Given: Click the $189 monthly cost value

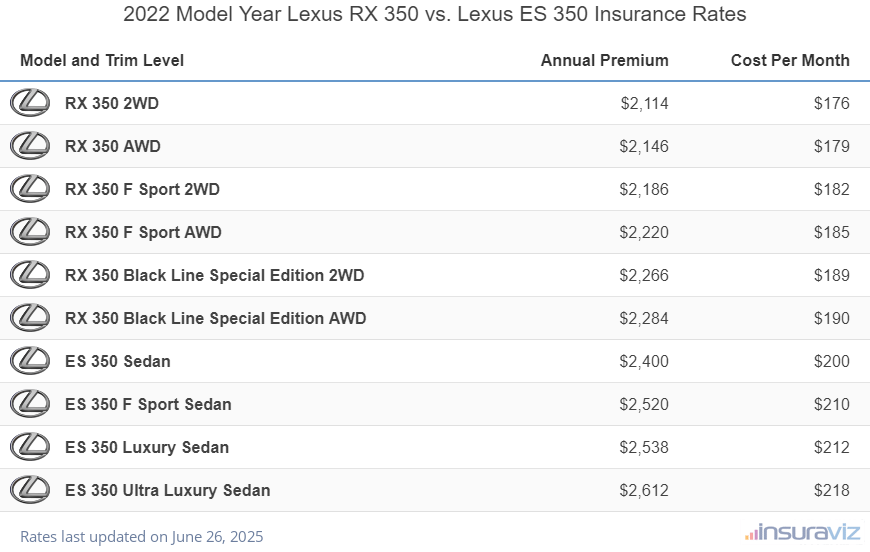Looking at the screenshot, I should pos(832,275).
